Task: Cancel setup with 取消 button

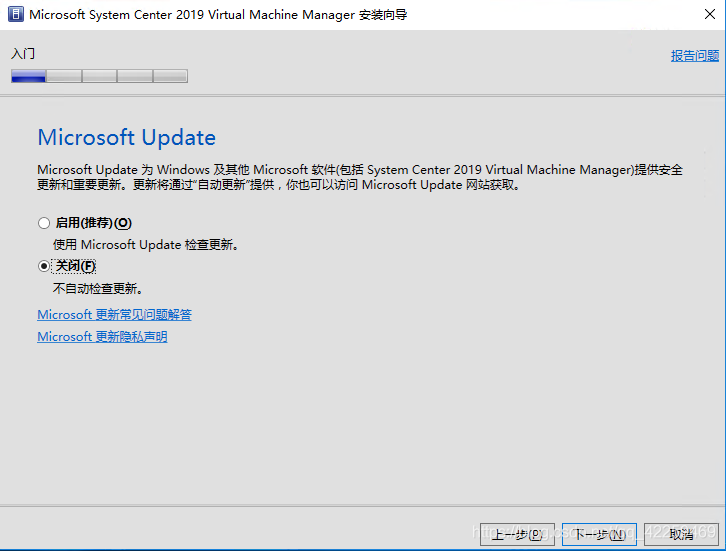Action: click(x=681, y=534)
